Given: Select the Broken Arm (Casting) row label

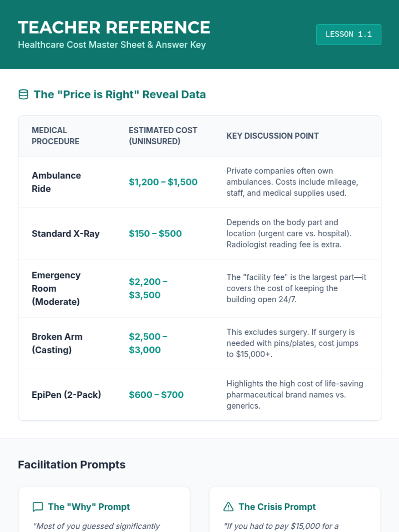Looking at the screenshot, I should 57,343.
